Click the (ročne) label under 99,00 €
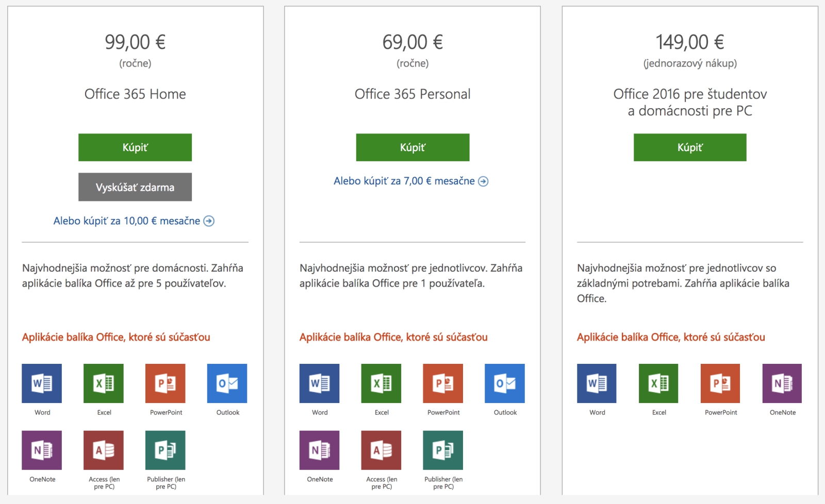 coord(135,63)
